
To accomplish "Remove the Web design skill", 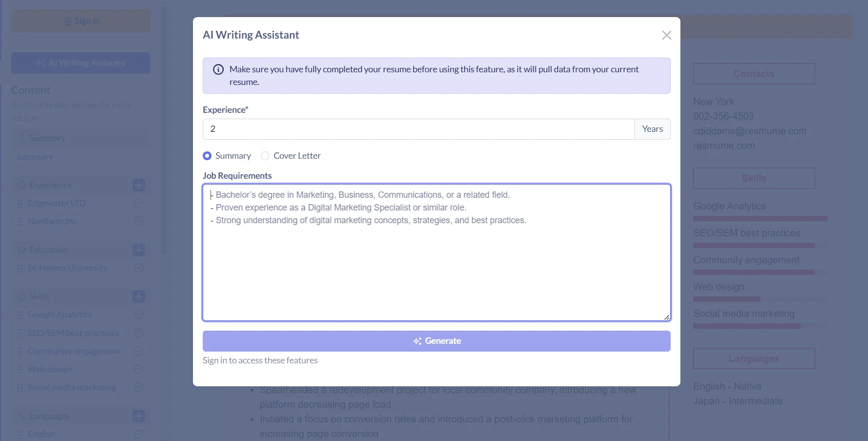I will click(139, 369).
